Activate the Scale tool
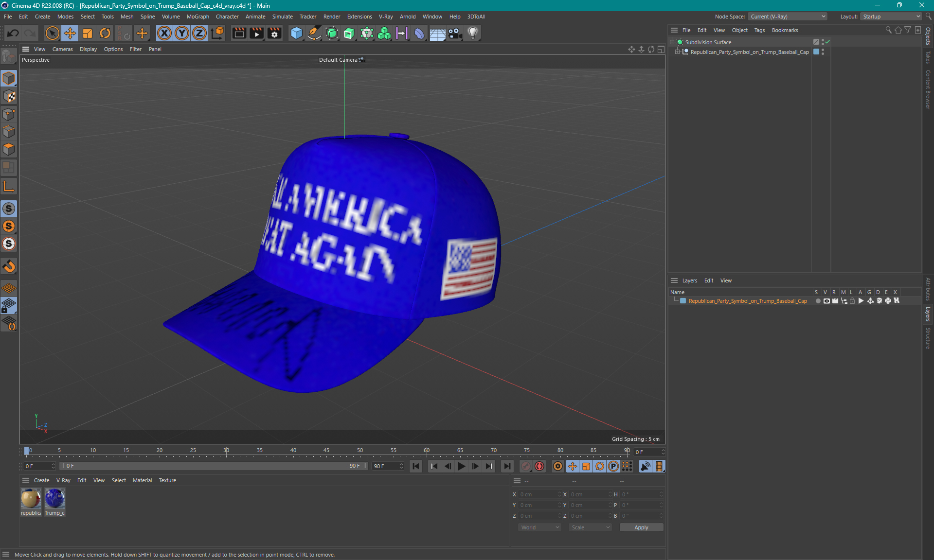This screenshot has height=560, width=934. pyautogui.click(x=88, y=33)
